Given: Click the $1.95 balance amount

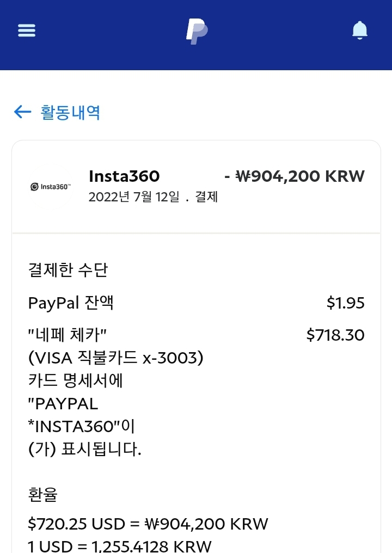Looking at the screenshot, I should click(x=345, y=303).
